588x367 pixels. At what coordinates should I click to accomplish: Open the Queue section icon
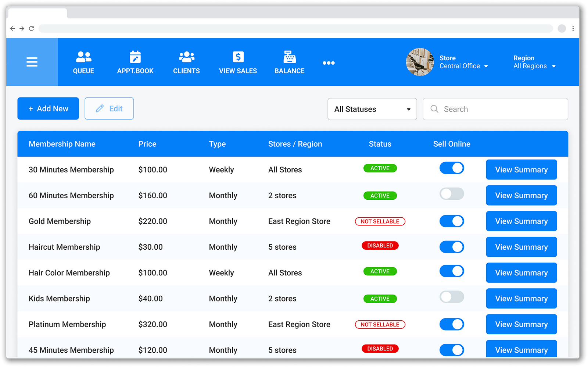tap(83, 56)
